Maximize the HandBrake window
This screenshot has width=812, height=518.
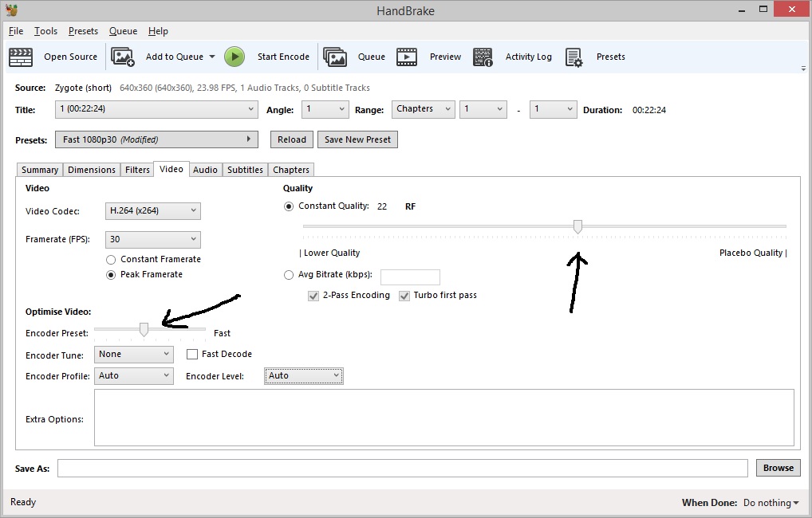point(763,10)
